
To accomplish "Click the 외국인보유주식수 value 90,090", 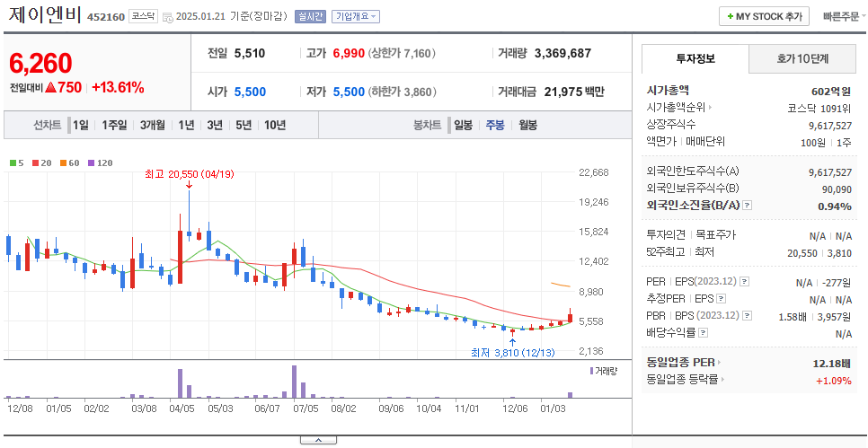I will point(837,189).
